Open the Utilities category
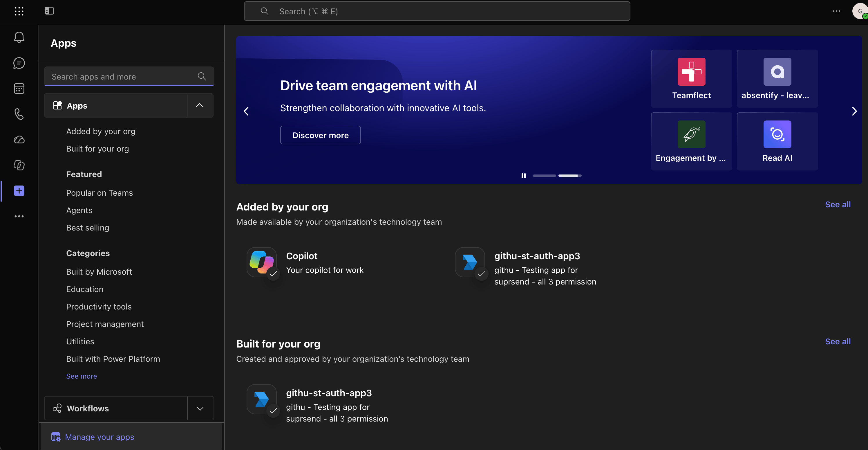 coord(80,341)
